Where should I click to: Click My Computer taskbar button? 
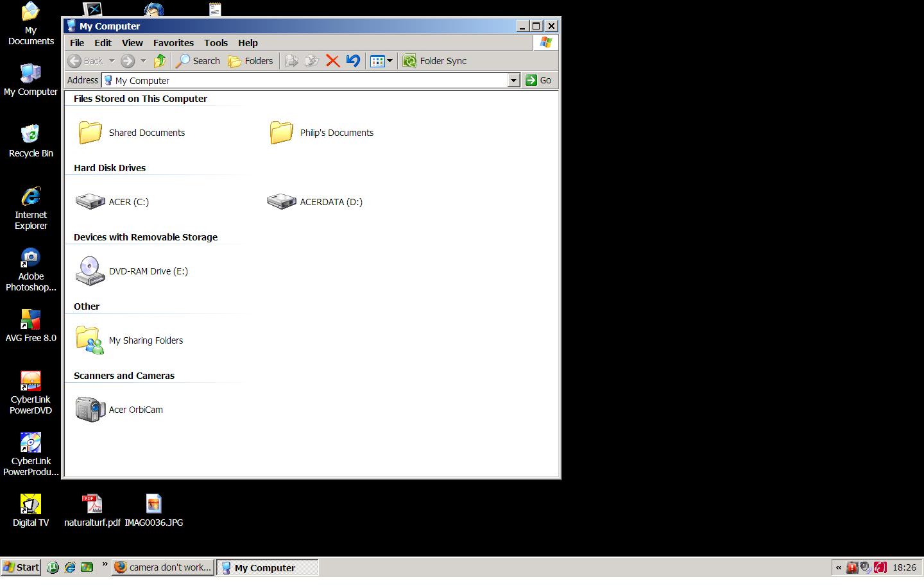coord(268,567)
